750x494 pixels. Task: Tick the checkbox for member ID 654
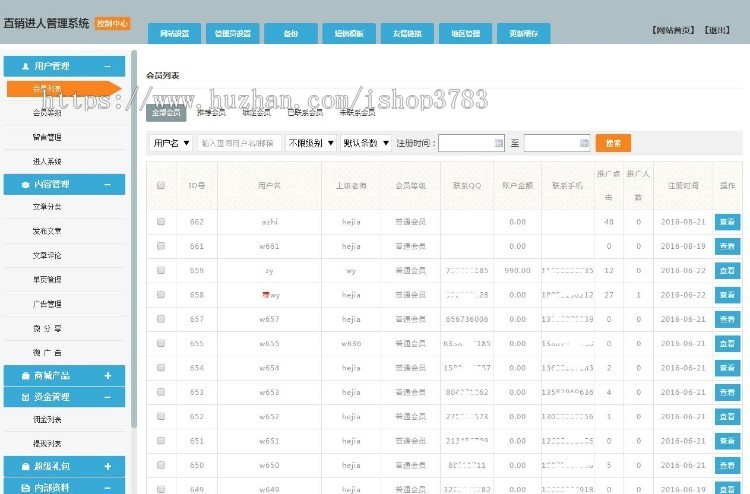tap(161, 368)
